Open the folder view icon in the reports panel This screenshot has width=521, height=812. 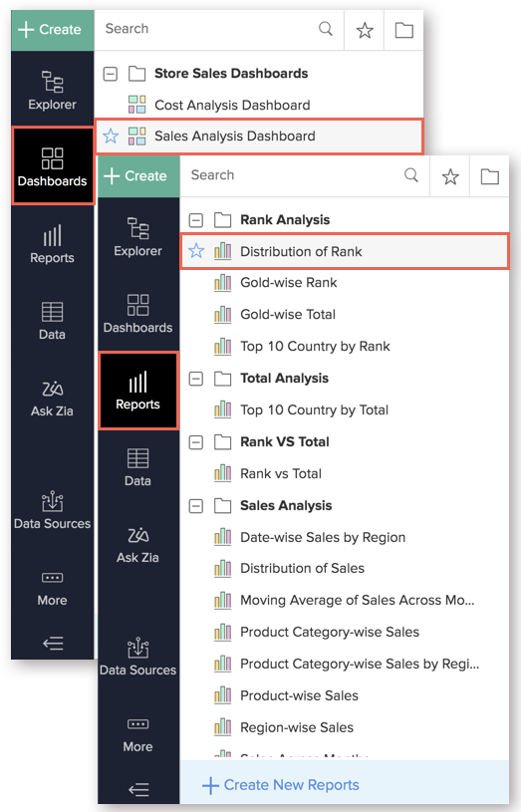click(489, 176)
